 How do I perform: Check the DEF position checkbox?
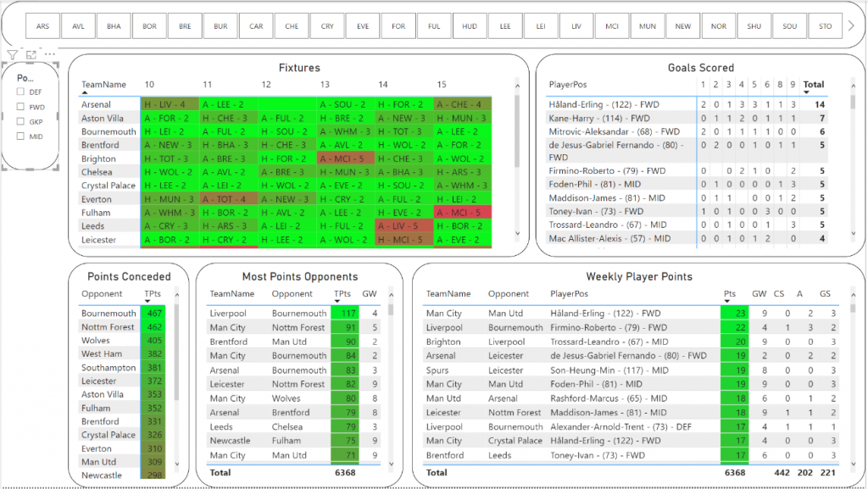pos(21,92)
